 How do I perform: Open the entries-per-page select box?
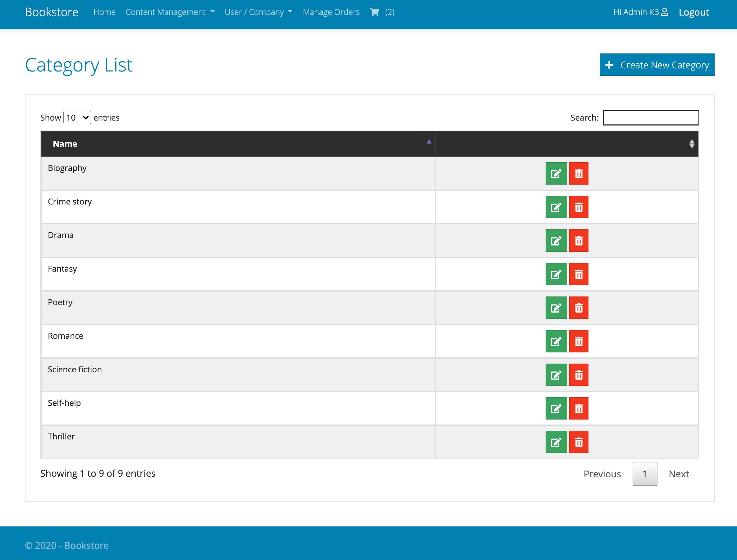[x=77, y=118]
